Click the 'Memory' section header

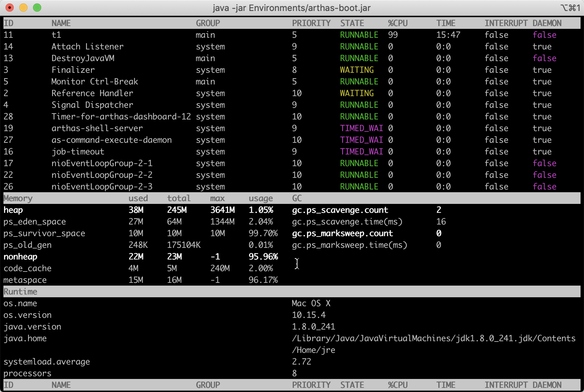(x=18, y=198)
